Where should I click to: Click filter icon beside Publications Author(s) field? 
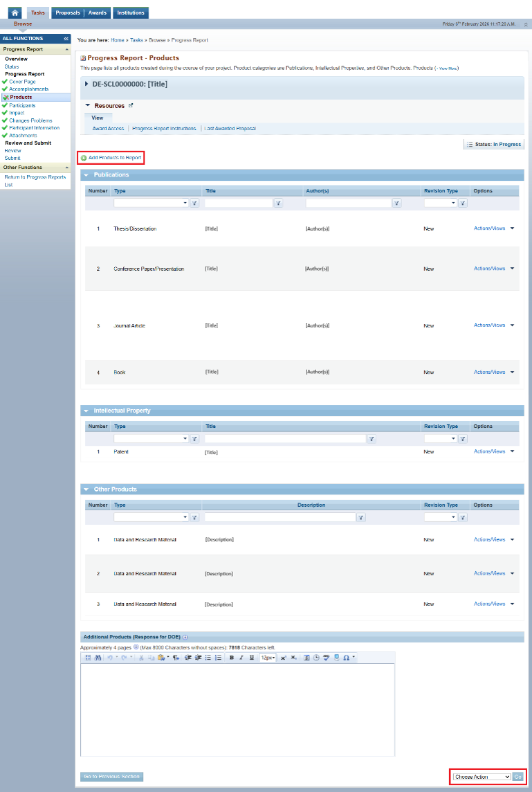[396, 204]
